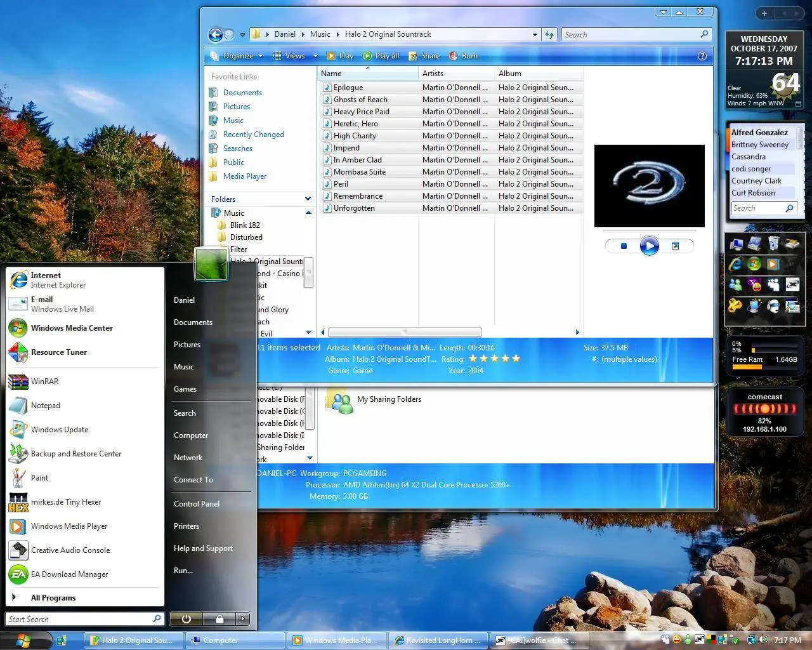
Task: Click the preview seek bar
Action: 649,231
